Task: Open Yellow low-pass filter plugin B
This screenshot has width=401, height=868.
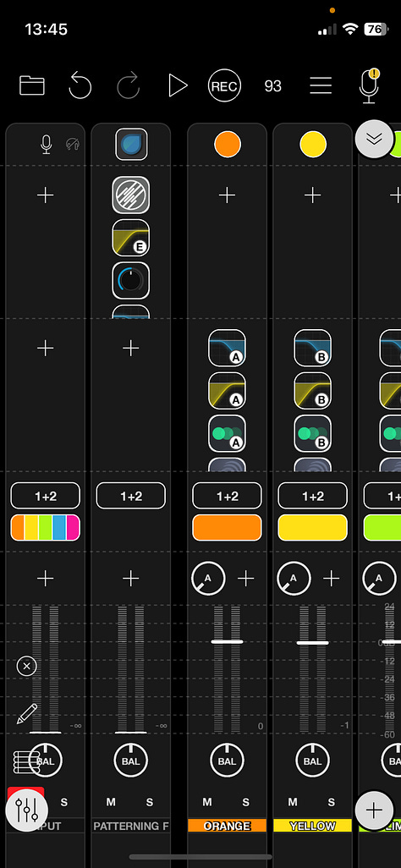Action: (313, 349)
